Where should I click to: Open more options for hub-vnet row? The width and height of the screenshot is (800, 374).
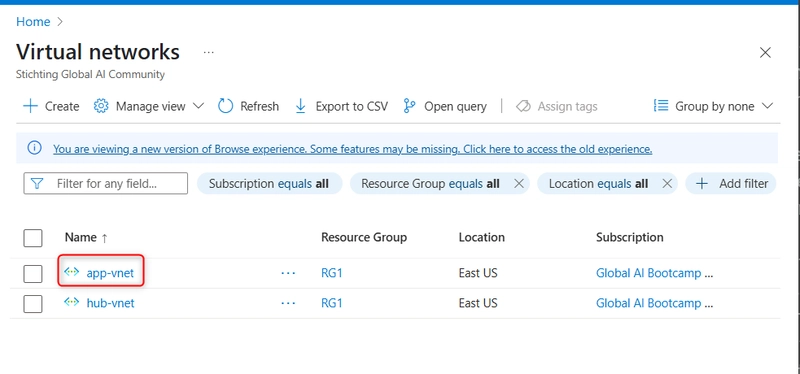[x=288, y=303]
